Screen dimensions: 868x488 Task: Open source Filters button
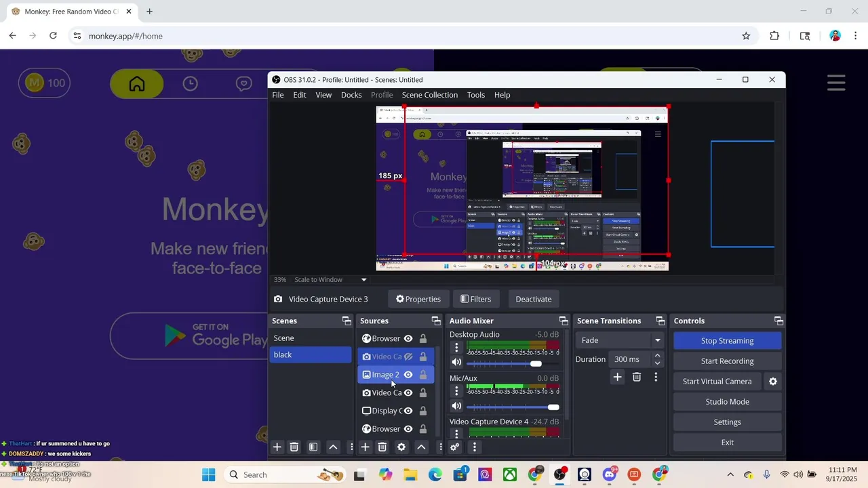click(475, 299)
